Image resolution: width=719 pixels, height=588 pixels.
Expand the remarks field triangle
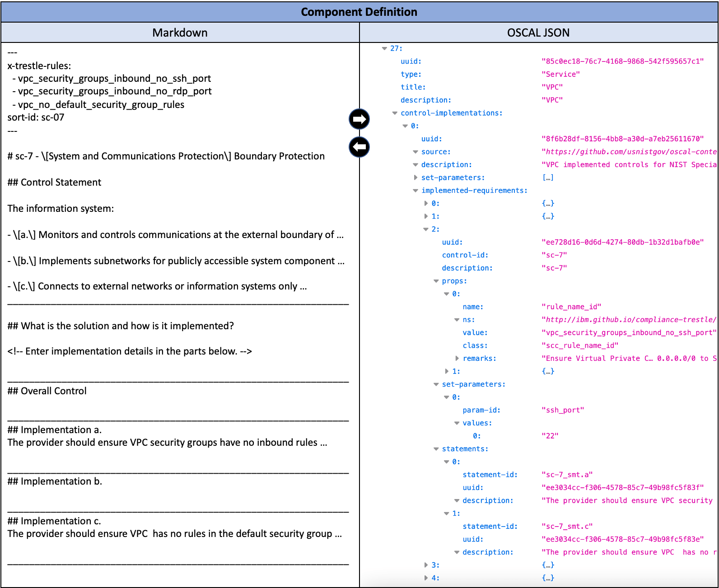point(457,358)
